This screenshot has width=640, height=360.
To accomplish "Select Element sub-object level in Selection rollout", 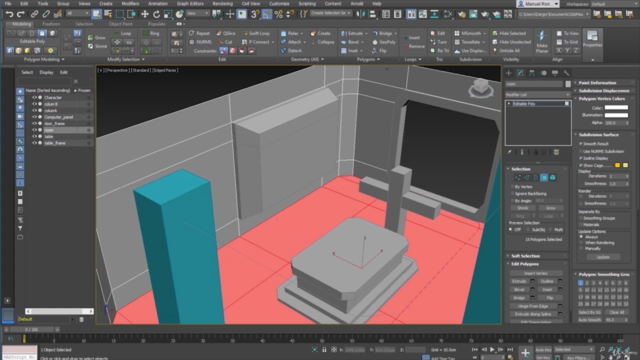I will (553, 178).
